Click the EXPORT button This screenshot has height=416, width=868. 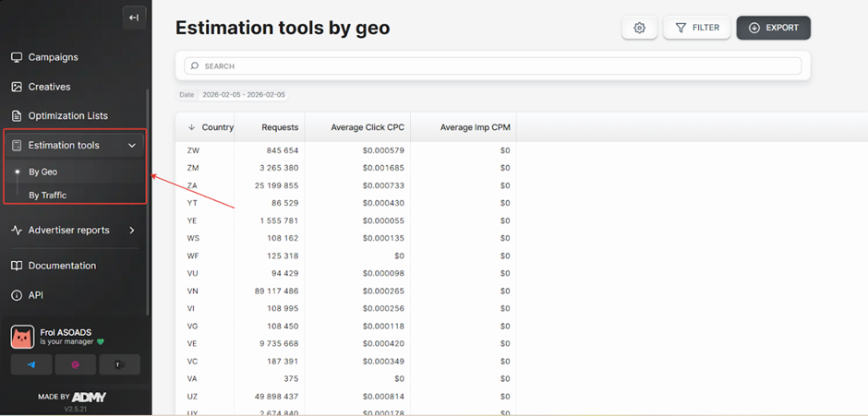pos(773,28)
